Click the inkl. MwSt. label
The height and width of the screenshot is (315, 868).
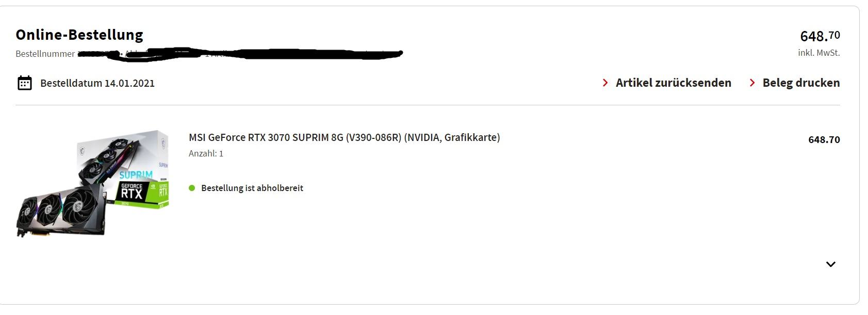pyautogui.click(x=818, y=53)
